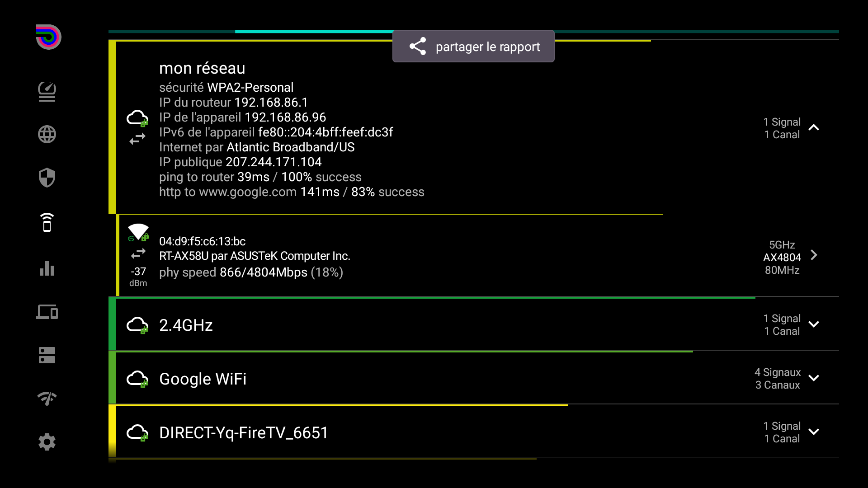868x488 pixels.
Task: Open the speed test tool
Action: coord(47,91)
